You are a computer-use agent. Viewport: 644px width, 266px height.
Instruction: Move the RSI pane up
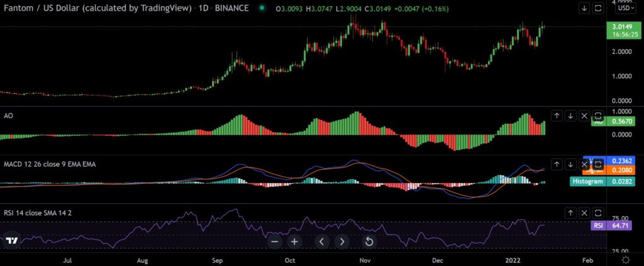coord(570,213)
